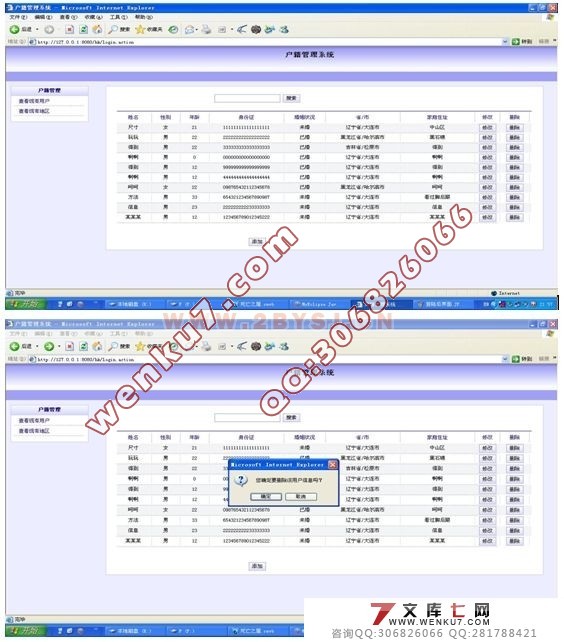564x642 pixels.
Task: Click the Stop icon in lower browser toolbar
Action: [x=70, y=346]
